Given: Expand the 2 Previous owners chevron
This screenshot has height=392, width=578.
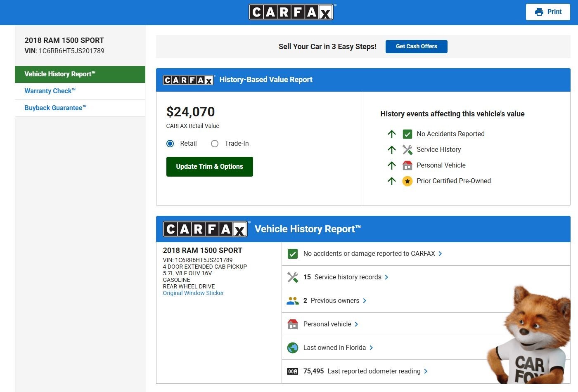Looking at the screenshot, I should point(365,301).
